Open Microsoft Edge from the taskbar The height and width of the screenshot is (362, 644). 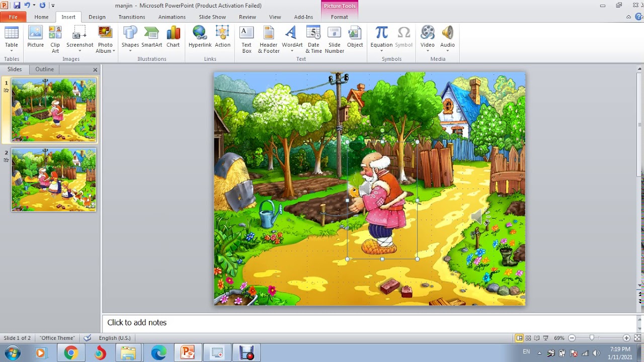click(x=158, y=353)
